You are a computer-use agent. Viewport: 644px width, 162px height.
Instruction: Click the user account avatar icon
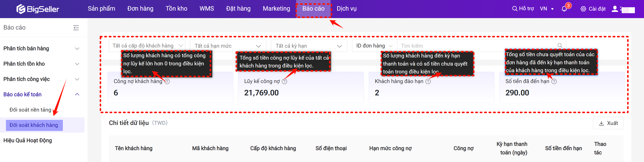614,9
